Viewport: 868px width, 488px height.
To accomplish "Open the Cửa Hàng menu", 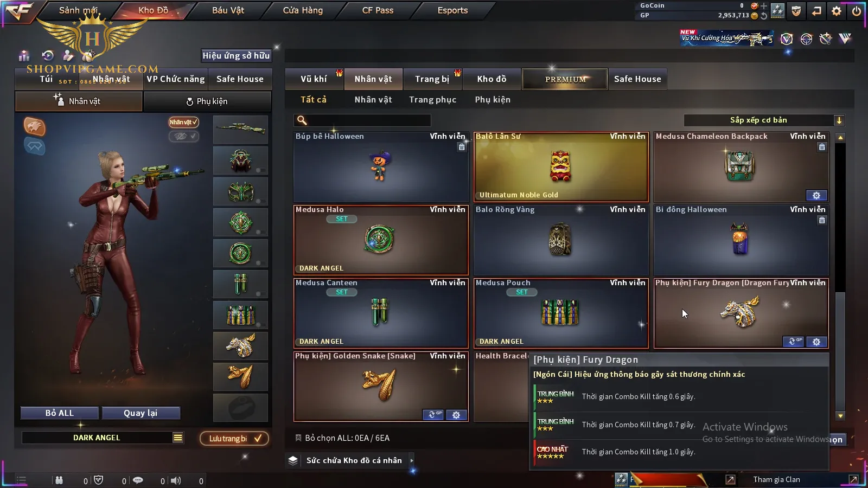I will point(303,10).
